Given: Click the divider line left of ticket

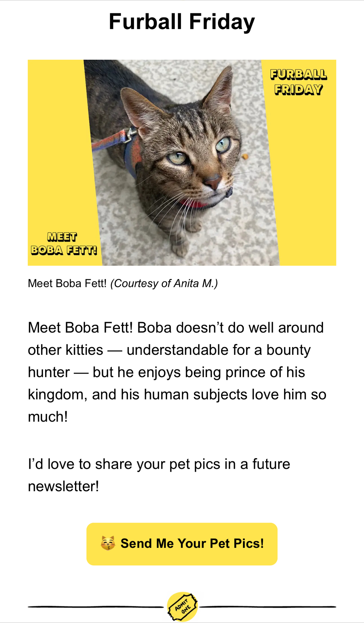Looking at the screenshot, I should pos(95,606).
